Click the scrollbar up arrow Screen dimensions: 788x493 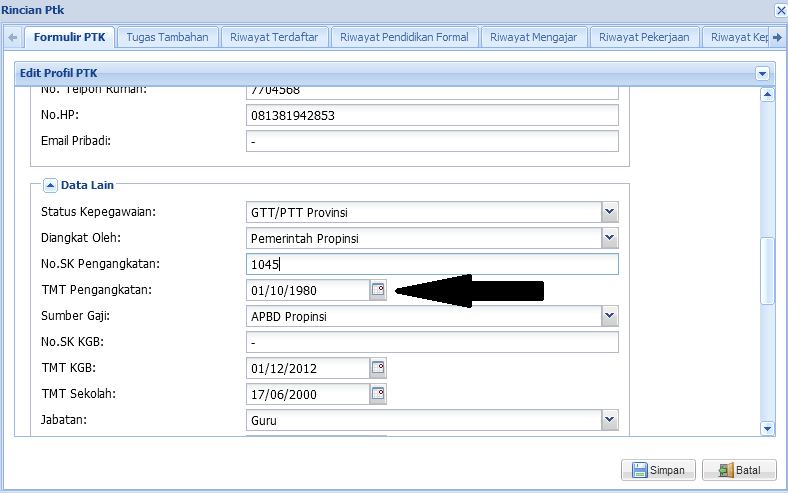click(767, 94)
